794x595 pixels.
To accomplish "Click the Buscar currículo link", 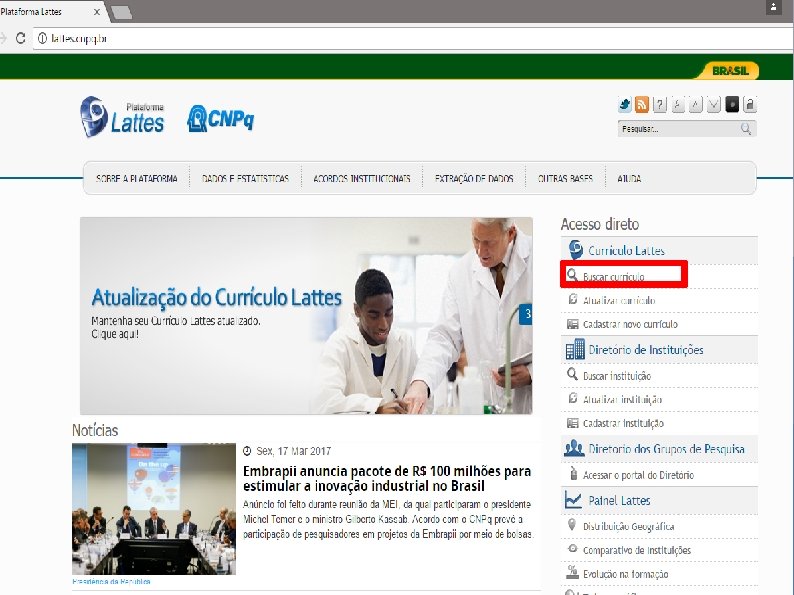I will 614,276.
